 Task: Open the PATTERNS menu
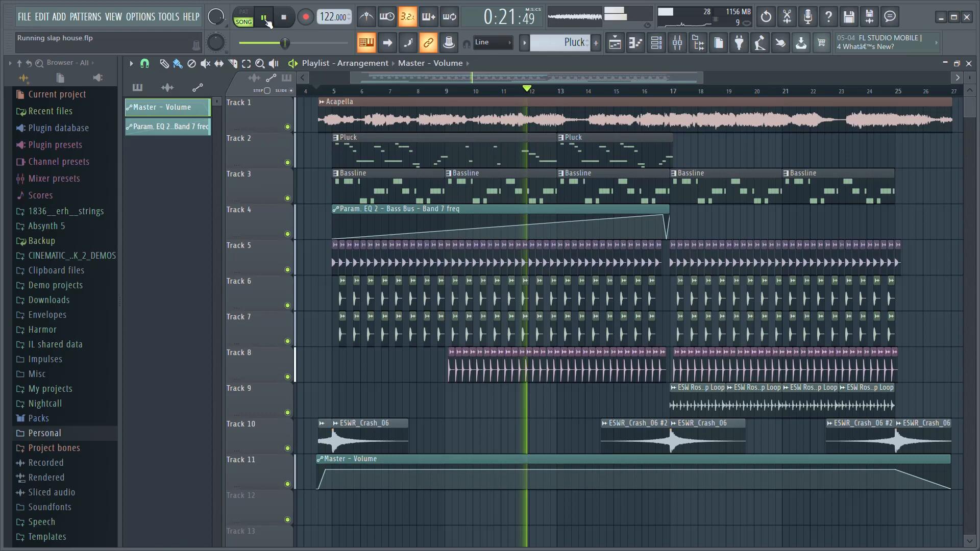85,17
